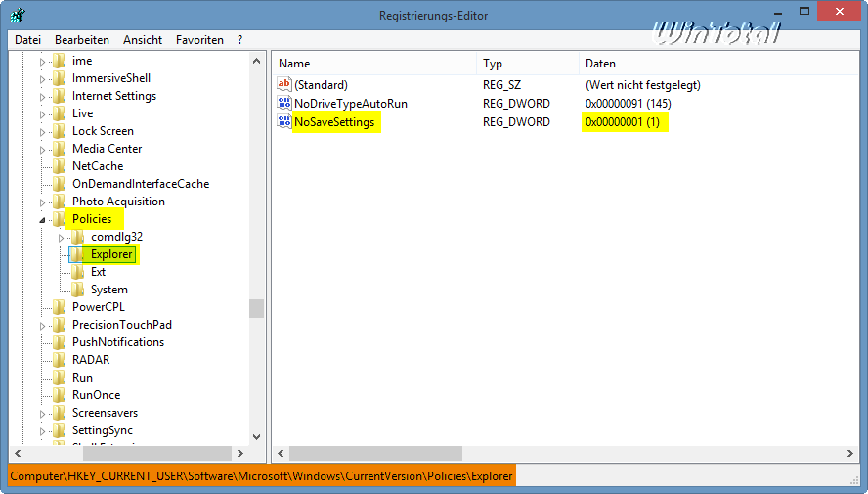Click values pane scroll right arrow
Screen dimensions: 868x494
click(x=850, y=453)
